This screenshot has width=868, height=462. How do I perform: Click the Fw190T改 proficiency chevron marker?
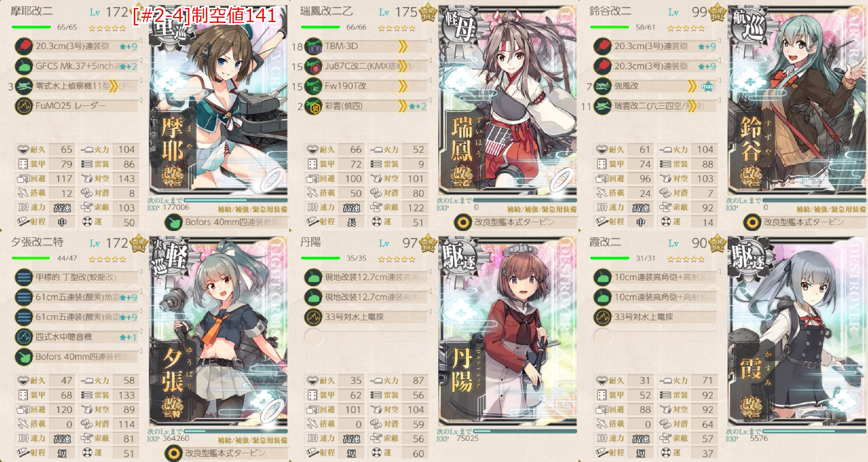[402, 86]
